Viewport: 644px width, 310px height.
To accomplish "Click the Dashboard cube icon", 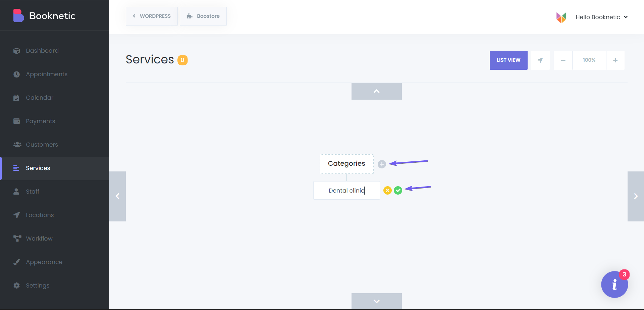I will (x=16, y=51).
